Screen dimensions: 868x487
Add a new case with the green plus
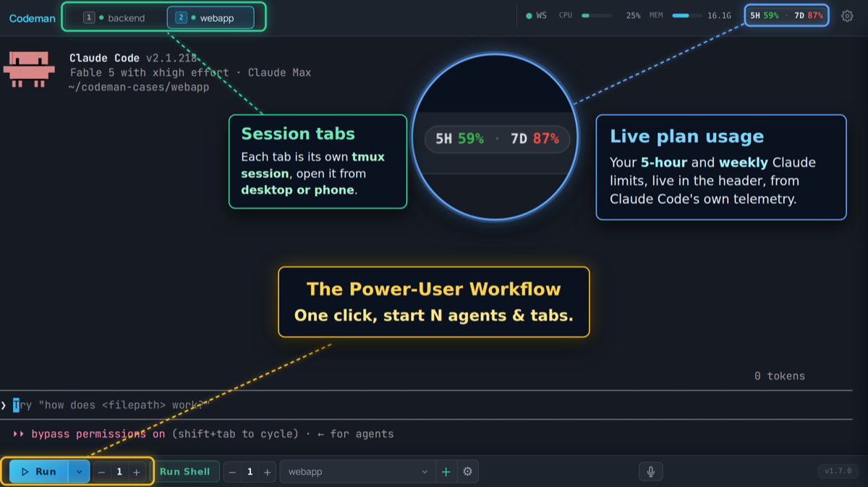pos(446,472)
